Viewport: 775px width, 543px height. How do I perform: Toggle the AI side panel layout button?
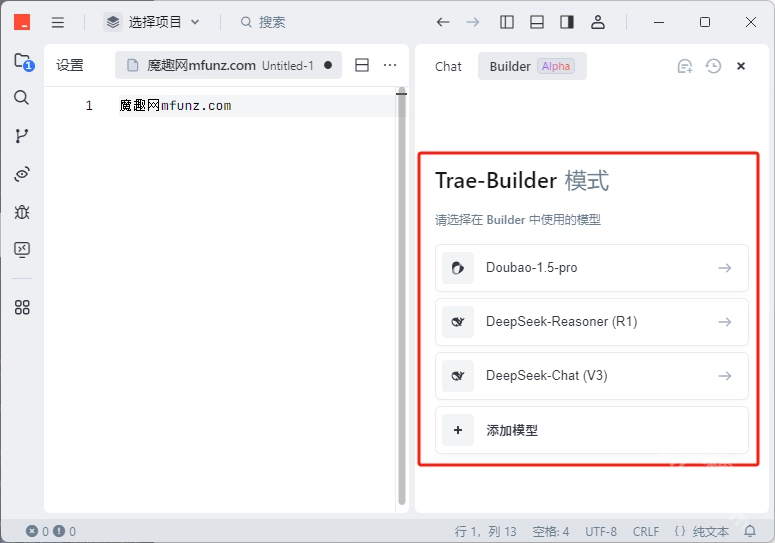(x=567, y=22)
